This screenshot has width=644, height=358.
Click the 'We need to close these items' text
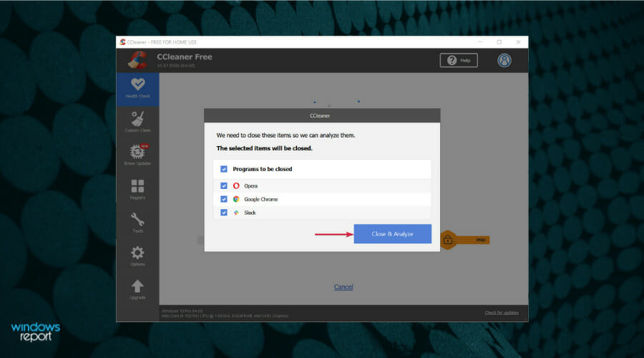(286, 135)
